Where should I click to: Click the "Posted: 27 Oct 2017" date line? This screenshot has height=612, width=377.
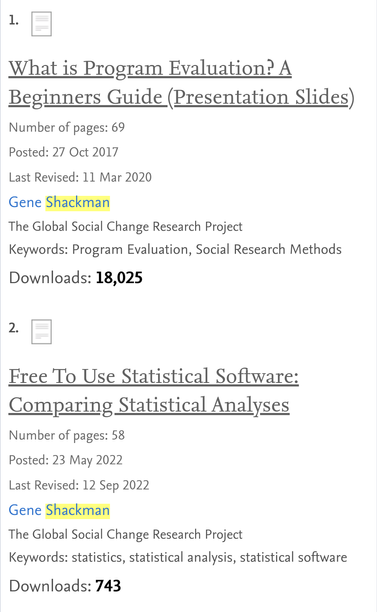point(64,152)
